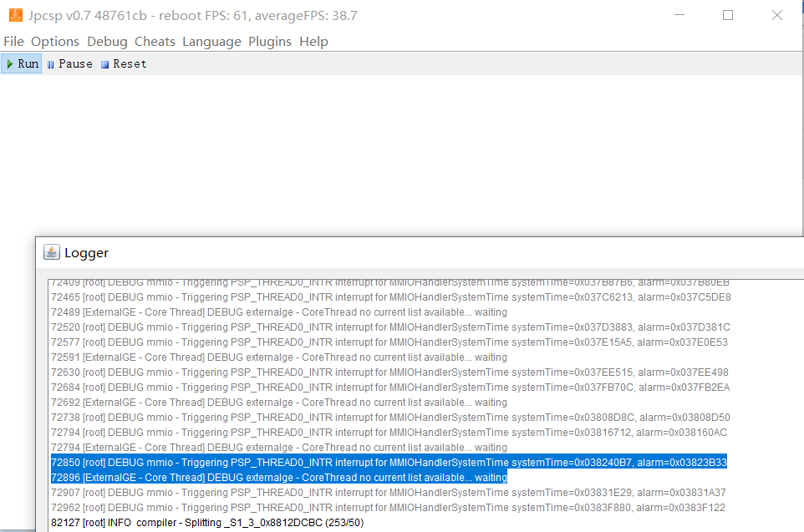Click the Java icon of Logger window

point(51,252)
